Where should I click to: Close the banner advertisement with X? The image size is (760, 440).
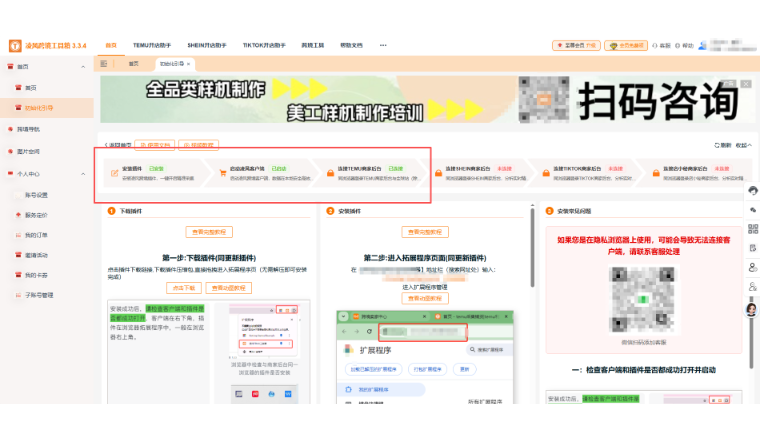click(x=746, y=84)
